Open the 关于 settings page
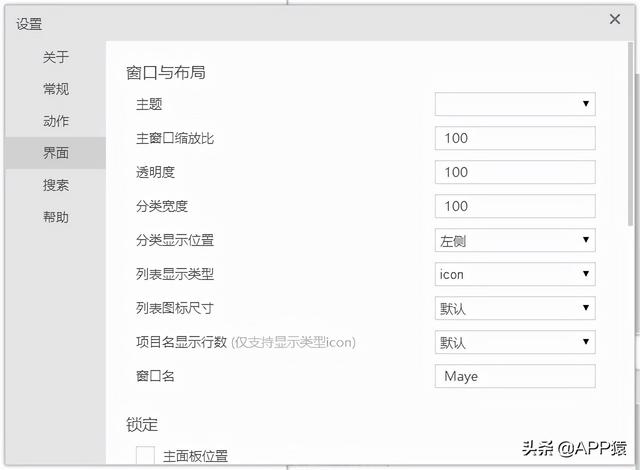 pyautogui.click(x=56, y=57)
